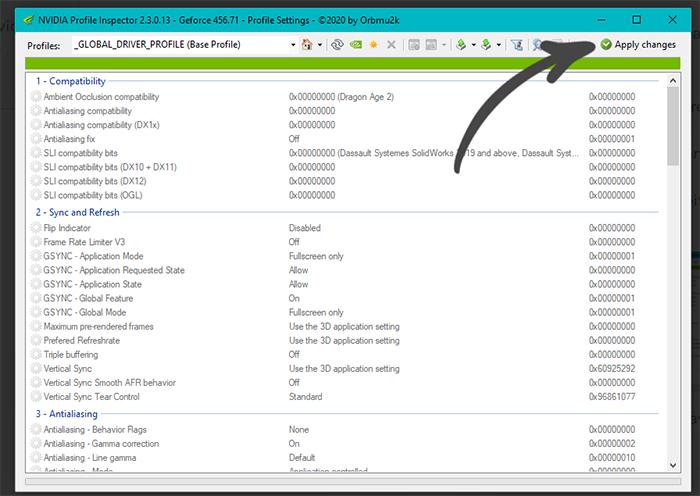Select the GSYNC - Global Mode setting name
The image size is (700, 496).
pyautogui.click(x=85, y=312)
